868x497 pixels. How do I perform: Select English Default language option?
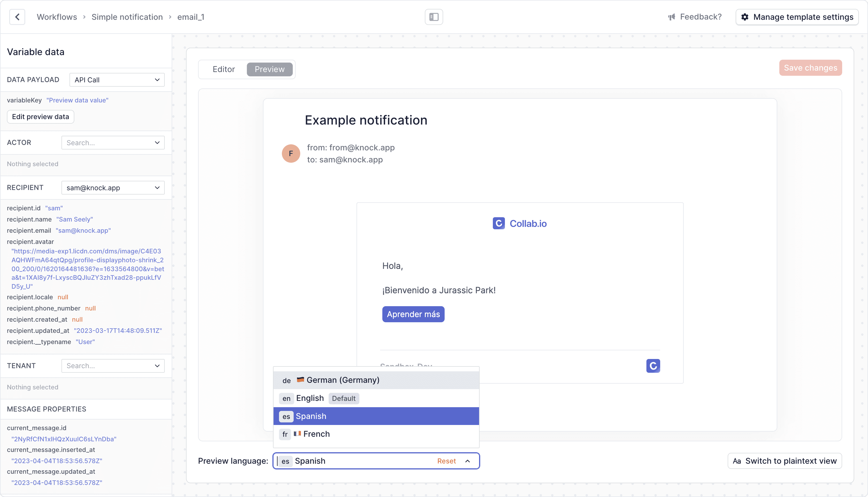(375, 398)
